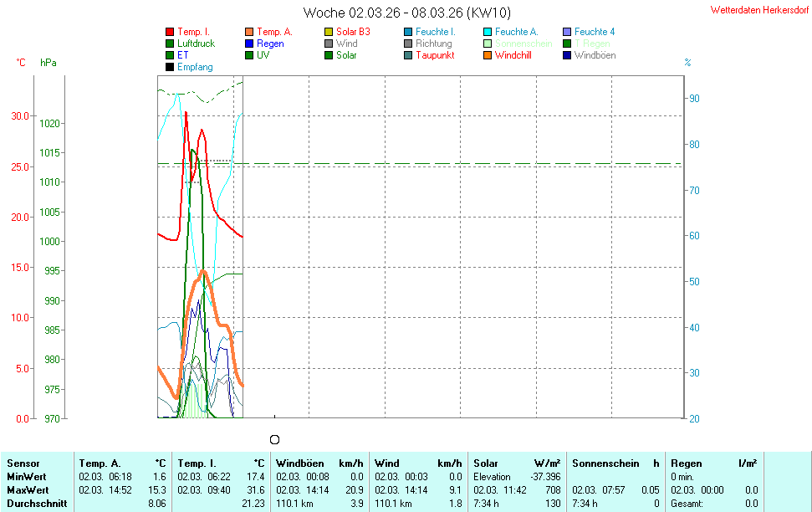This screenshot has height=512, width=812.
Task: Click the Sensor column header in table
Action: 23,463
